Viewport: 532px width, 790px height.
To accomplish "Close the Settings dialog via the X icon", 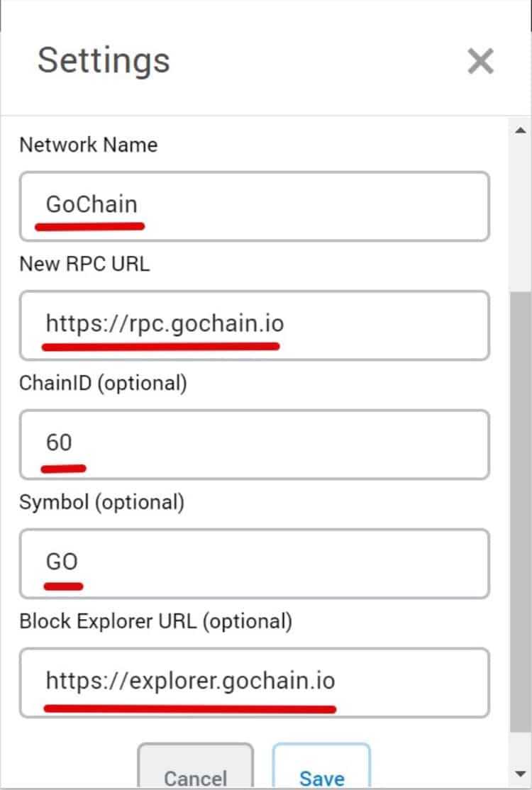I will tap(481, 61).
